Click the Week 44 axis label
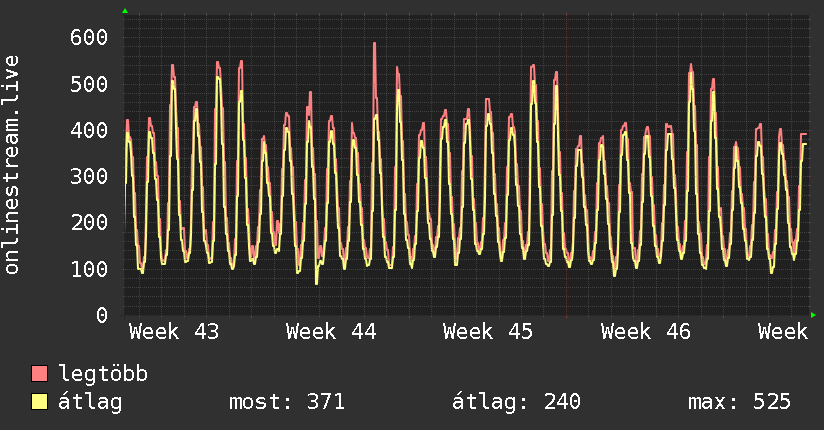Viewport: 824px width, 430px height. (331, 332)
